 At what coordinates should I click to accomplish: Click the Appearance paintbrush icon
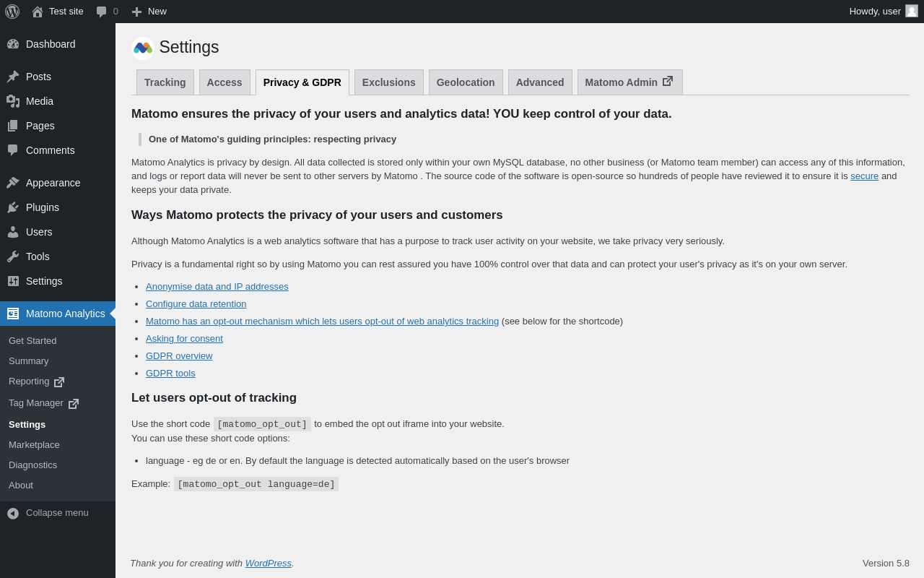click(x=13, y=183)
